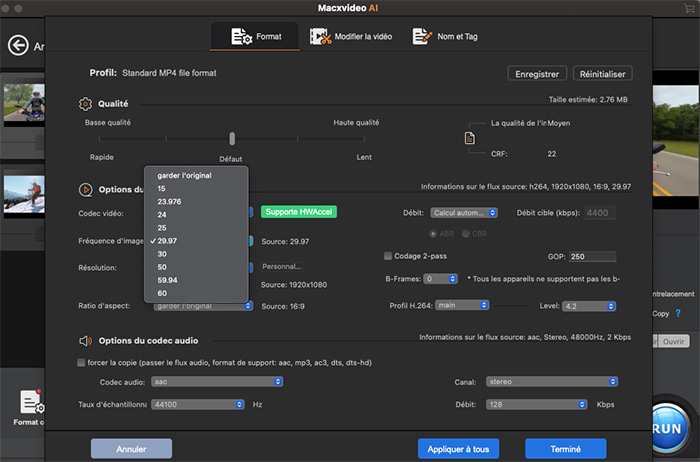Image resolution: width=700 pixels, height=462 pixels.
Task: Click the Terminé button
Action: (565, 449)
